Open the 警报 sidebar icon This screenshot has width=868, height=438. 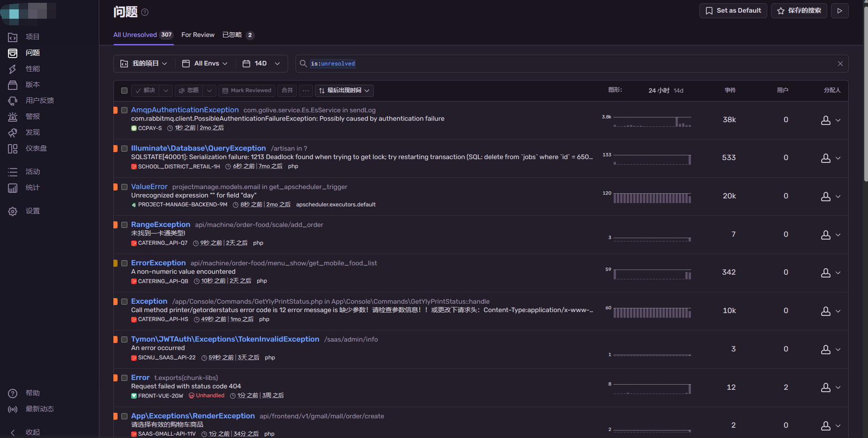(x=13, y=117)
